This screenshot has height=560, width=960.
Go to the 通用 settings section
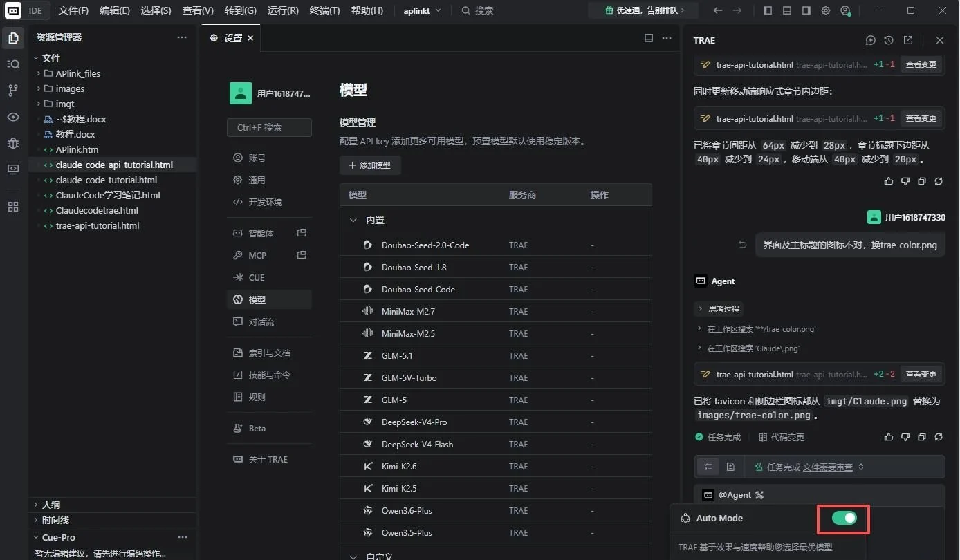(269, 180)
